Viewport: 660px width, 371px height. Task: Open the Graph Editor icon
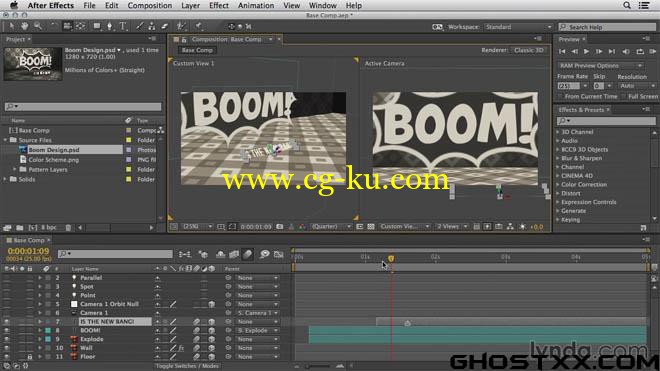[278, 254]
